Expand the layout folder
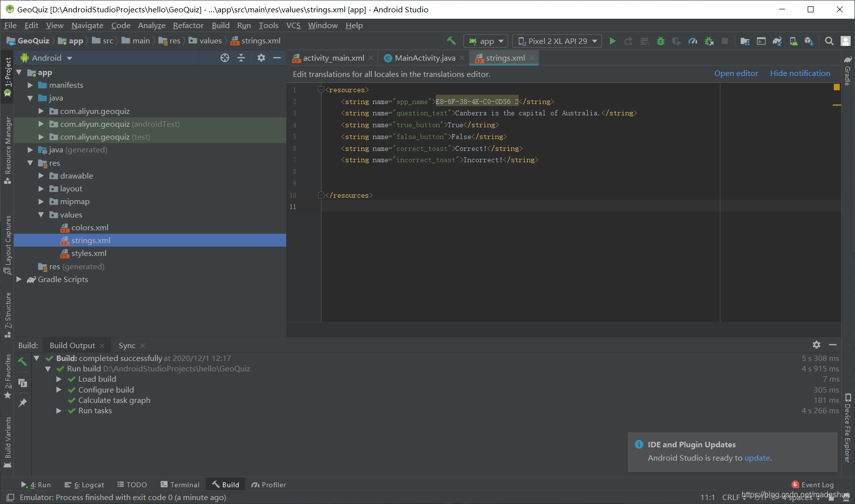Image resolution: width=855 pixels, height=504 pixels. tap(41, 189)
